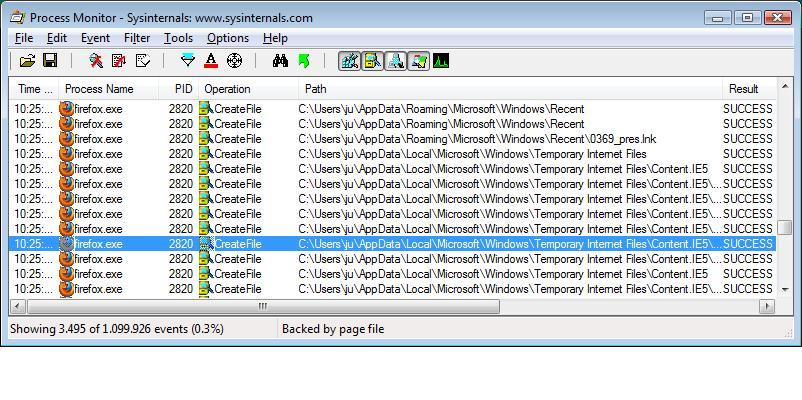The width and height of the screenshot is (802, 400).
Task: Click the vertical scrollbar thumb
Action: click(x=785, y=227)
